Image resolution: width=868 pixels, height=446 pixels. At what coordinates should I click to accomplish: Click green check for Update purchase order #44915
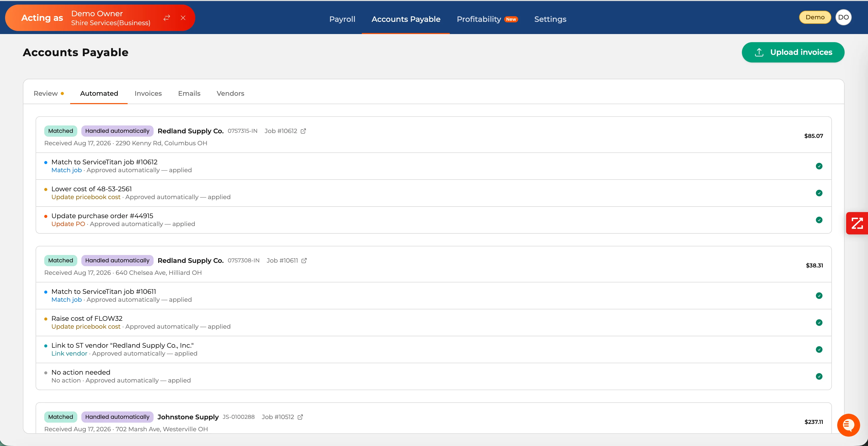pyautogui.click(x=819, y=220)
